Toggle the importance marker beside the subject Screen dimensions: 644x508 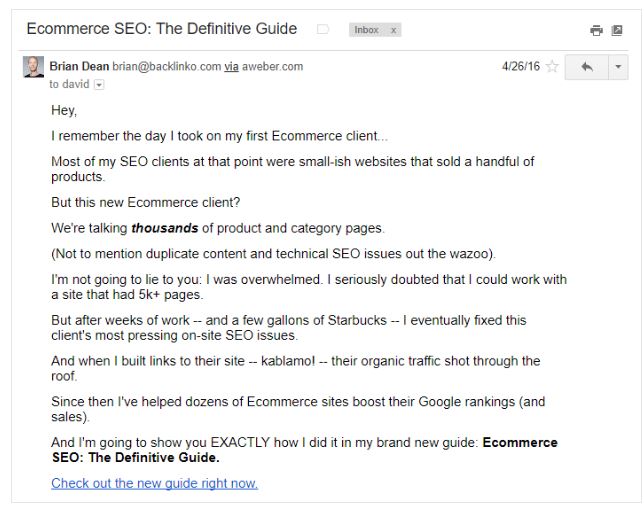pyautogui.click(x=323, y=30)
